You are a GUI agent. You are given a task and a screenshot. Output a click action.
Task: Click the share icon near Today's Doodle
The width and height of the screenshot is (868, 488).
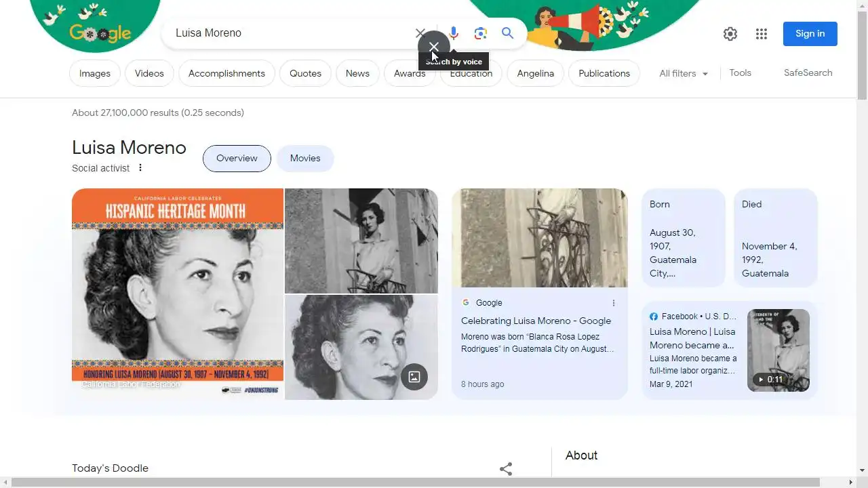point(506,468)
